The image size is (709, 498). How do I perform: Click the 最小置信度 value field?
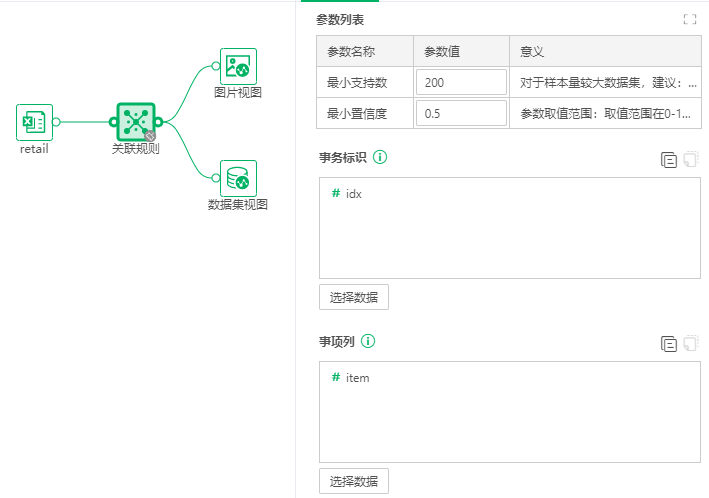pyautogui.click(x=461, y=114)
